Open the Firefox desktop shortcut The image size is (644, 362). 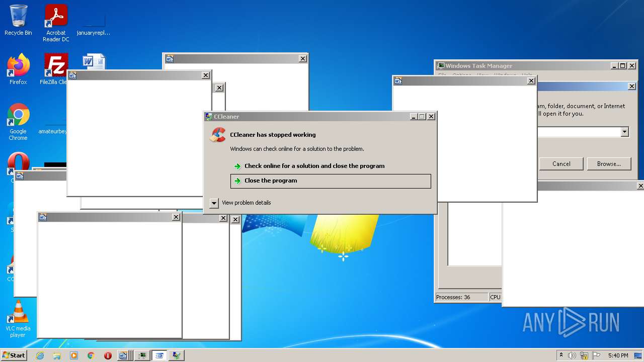(18, 69)
